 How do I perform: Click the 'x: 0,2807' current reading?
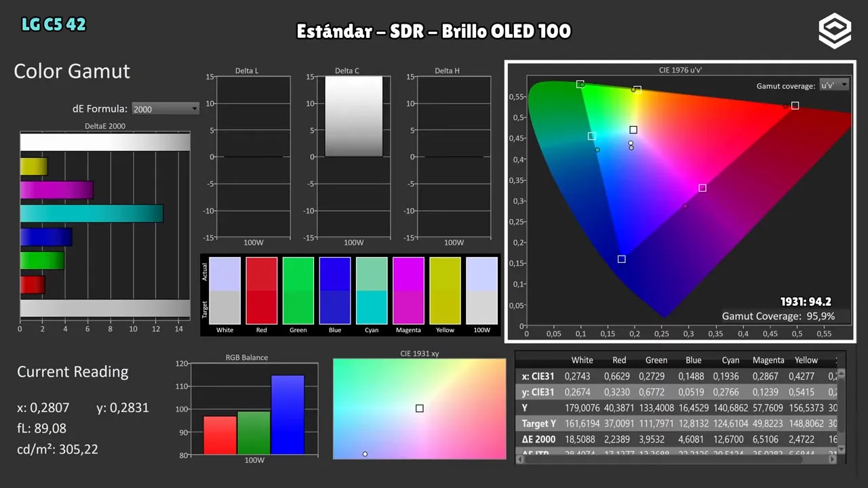click(x=43, y=408)
